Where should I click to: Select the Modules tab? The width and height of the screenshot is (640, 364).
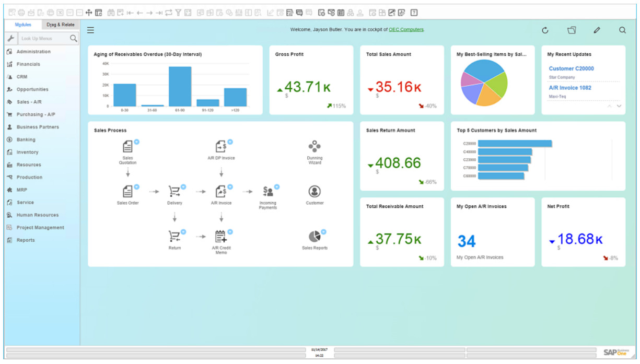[23, 25]
